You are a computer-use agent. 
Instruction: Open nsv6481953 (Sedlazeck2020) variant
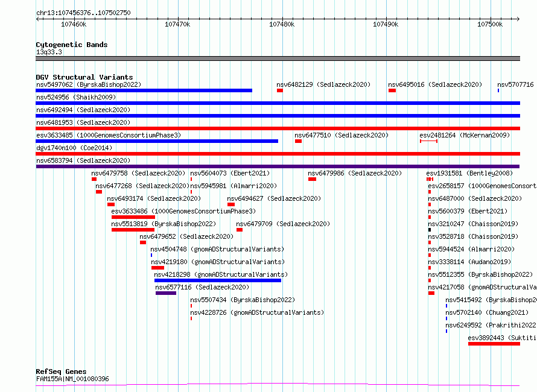coord(83,122)
